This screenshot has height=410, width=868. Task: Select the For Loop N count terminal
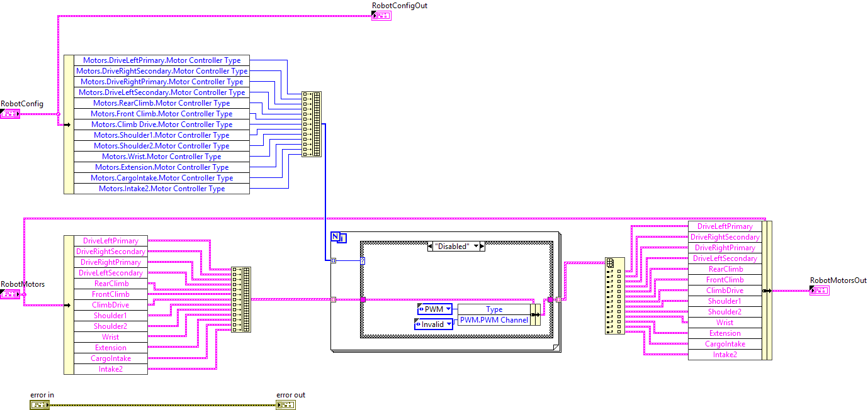click(335, 237)
